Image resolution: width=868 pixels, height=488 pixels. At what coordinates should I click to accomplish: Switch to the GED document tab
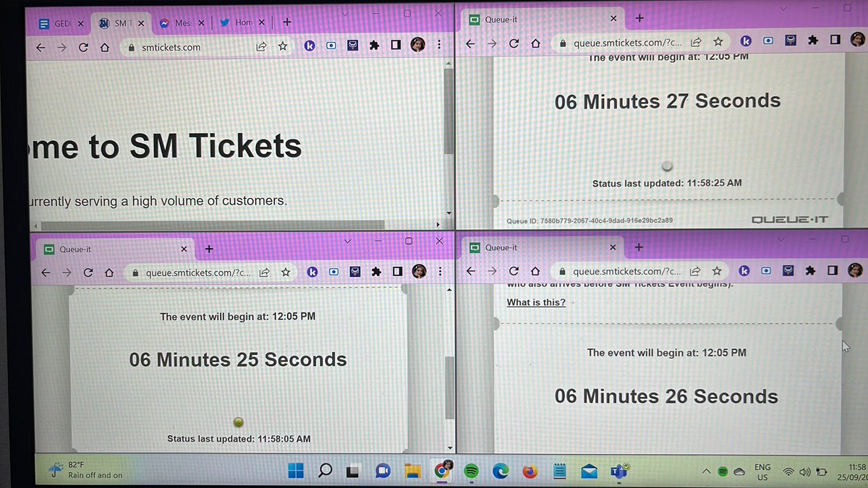61,23
